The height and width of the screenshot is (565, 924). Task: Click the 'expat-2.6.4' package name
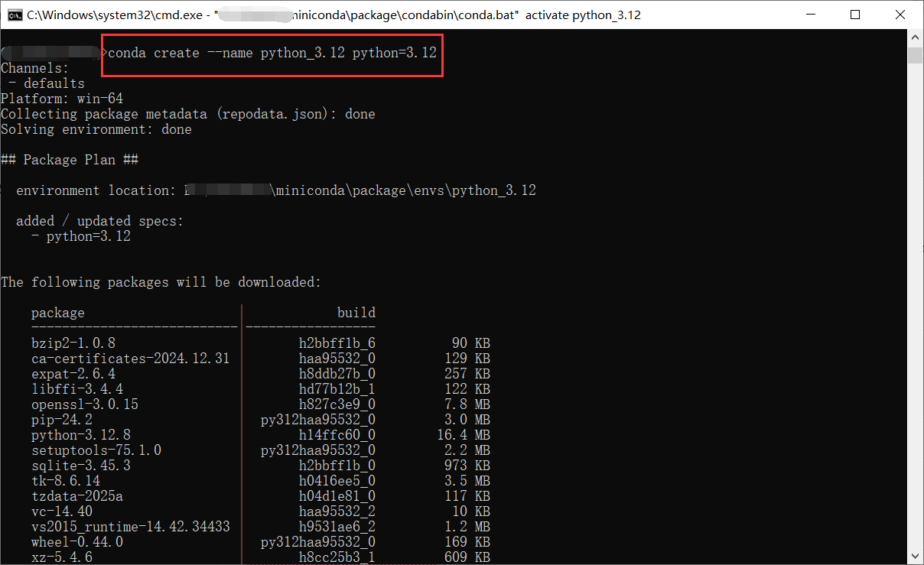[73, 374]
